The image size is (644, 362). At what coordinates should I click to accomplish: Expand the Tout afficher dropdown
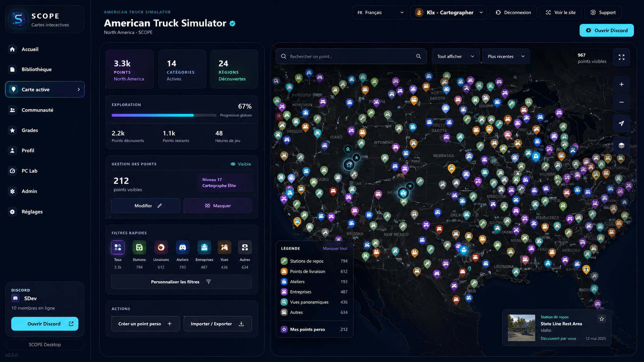click(456, 56)
